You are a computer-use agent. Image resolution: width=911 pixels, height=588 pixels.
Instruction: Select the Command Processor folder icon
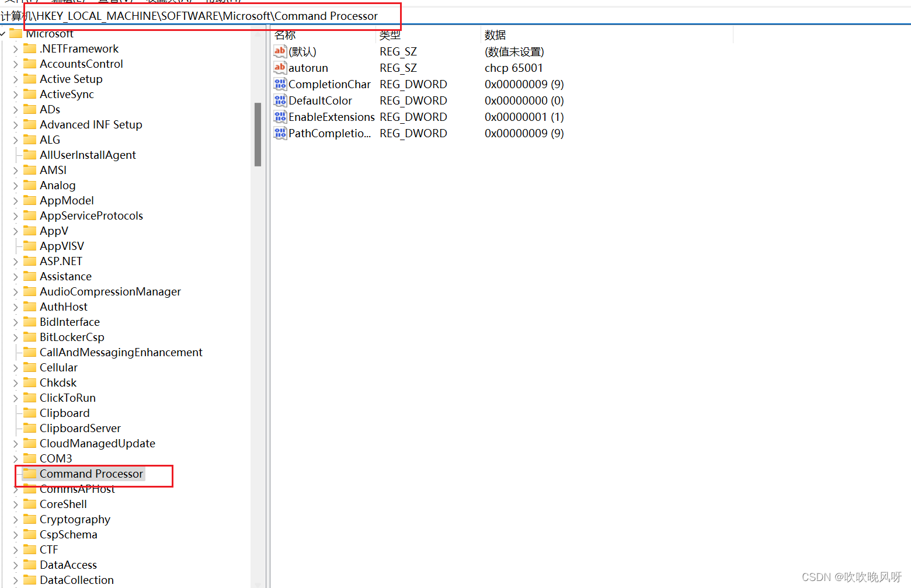(30, 474)
